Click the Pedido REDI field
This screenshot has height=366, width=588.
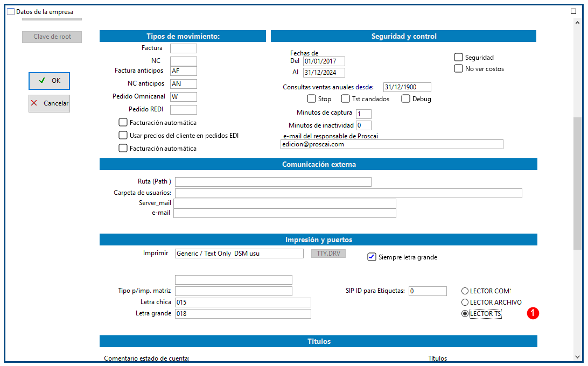click(x=184, y=109)
